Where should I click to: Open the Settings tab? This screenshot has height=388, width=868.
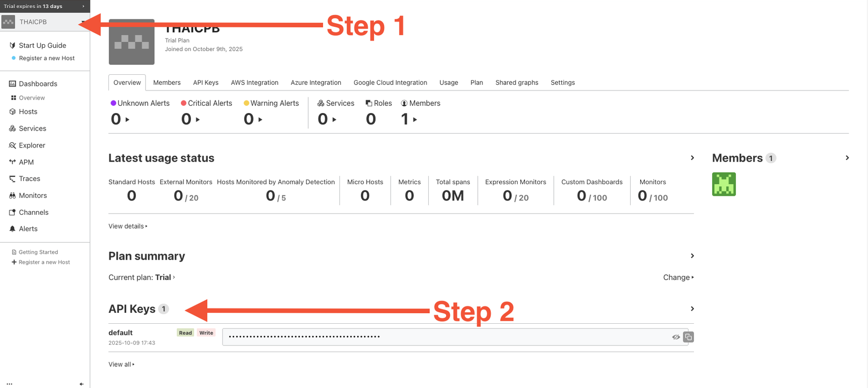tap(562, 83)
